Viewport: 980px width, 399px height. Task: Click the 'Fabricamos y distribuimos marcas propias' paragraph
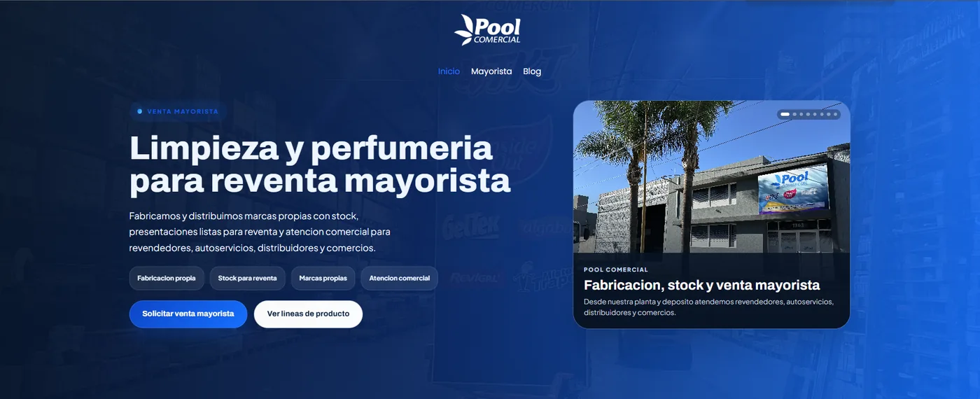point(260,232)
